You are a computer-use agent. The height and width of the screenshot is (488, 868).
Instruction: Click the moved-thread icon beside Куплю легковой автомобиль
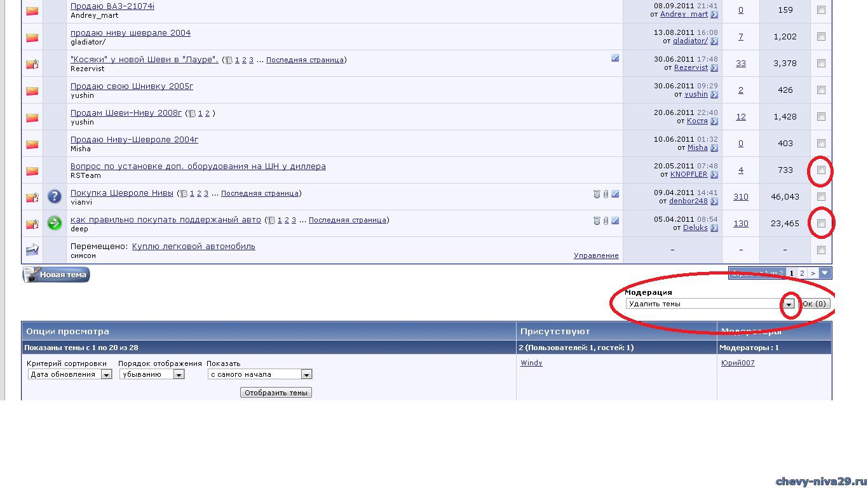click(x=32, y=250)
